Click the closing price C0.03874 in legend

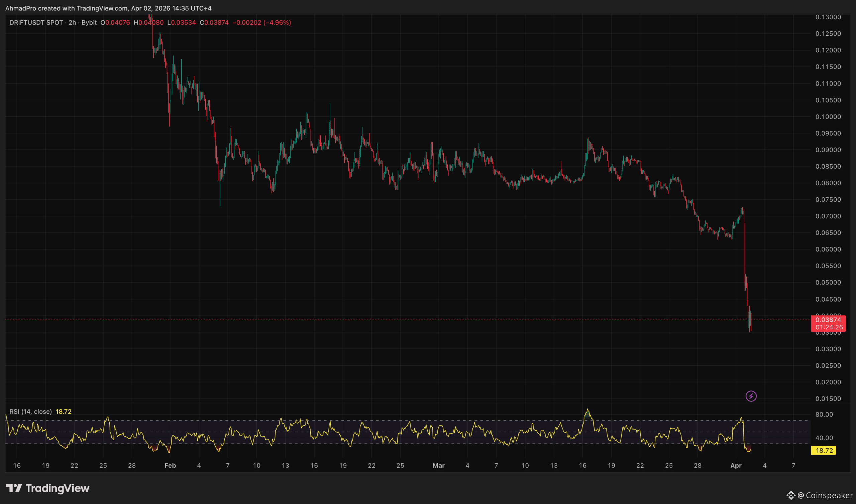click(214, 22)
